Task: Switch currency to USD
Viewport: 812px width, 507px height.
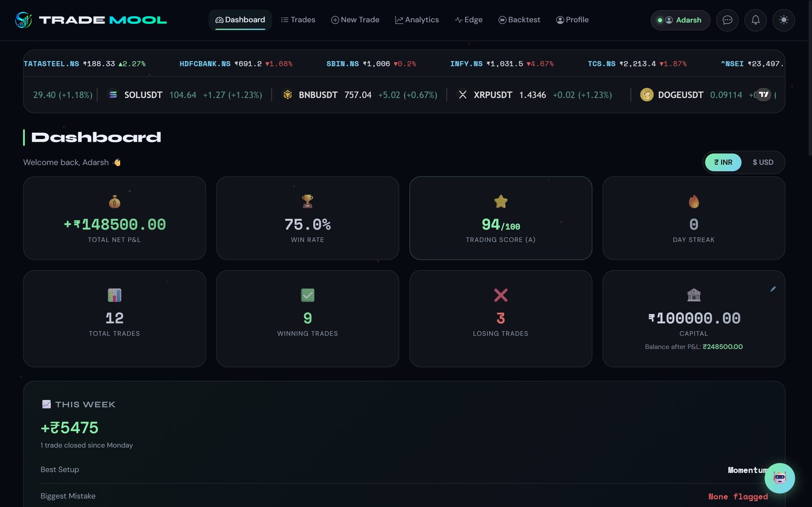Action: point(763,162)
